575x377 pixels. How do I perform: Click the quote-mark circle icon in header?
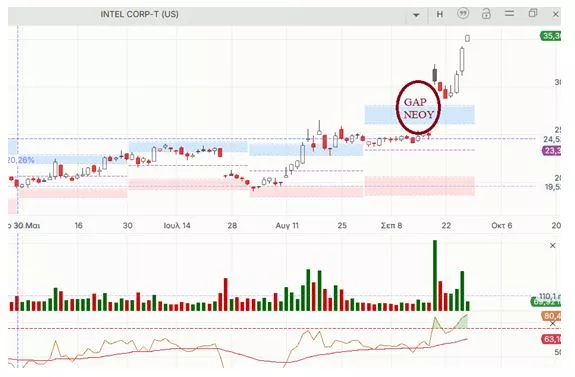click(463, 14)
